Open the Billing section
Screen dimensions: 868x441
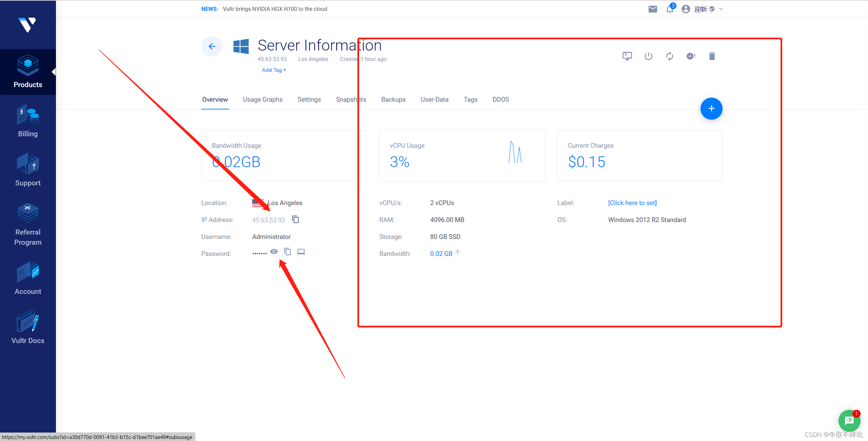[x=28, y=121]
